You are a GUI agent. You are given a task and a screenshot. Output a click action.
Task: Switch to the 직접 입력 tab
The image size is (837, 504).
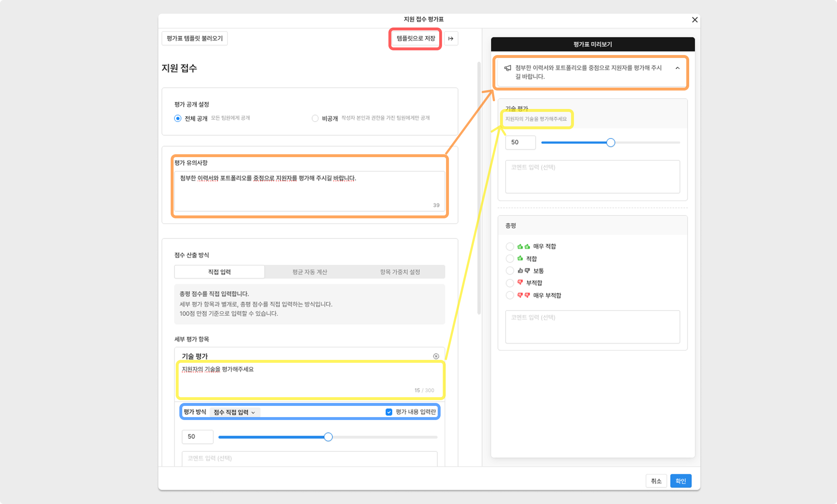click(x=219, y=272)
